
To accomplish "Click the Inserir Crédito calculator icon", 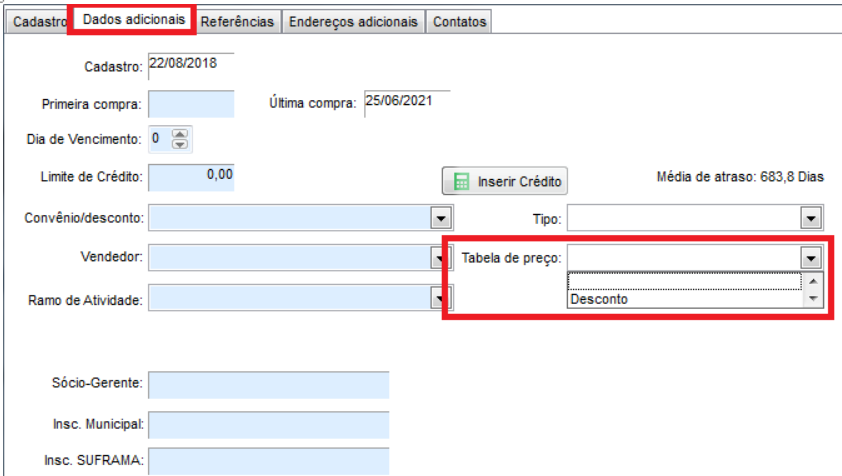I will click(461, 182).
